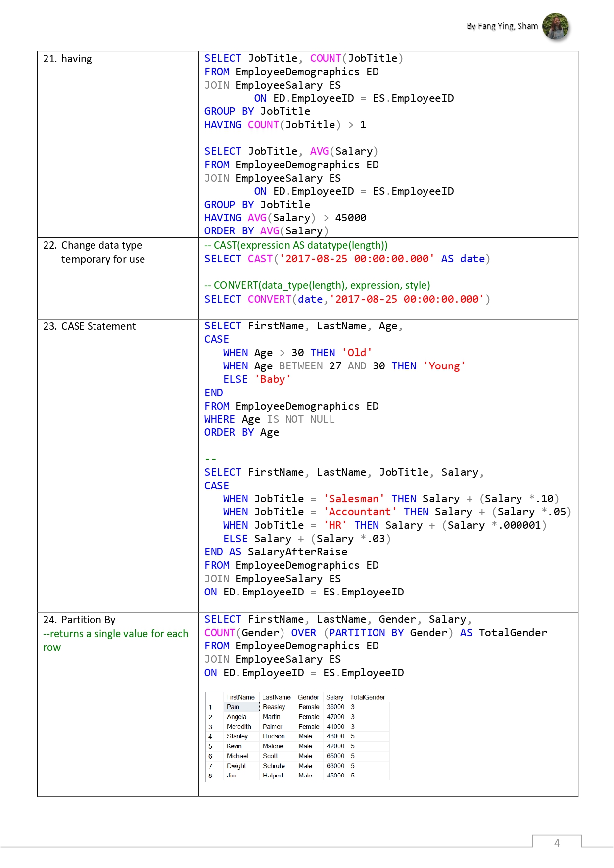This screenshot has height=868, width=614.
Task: Click the 'HAVING COUNT(JobTitle) > 1' line
Action: 285,125
